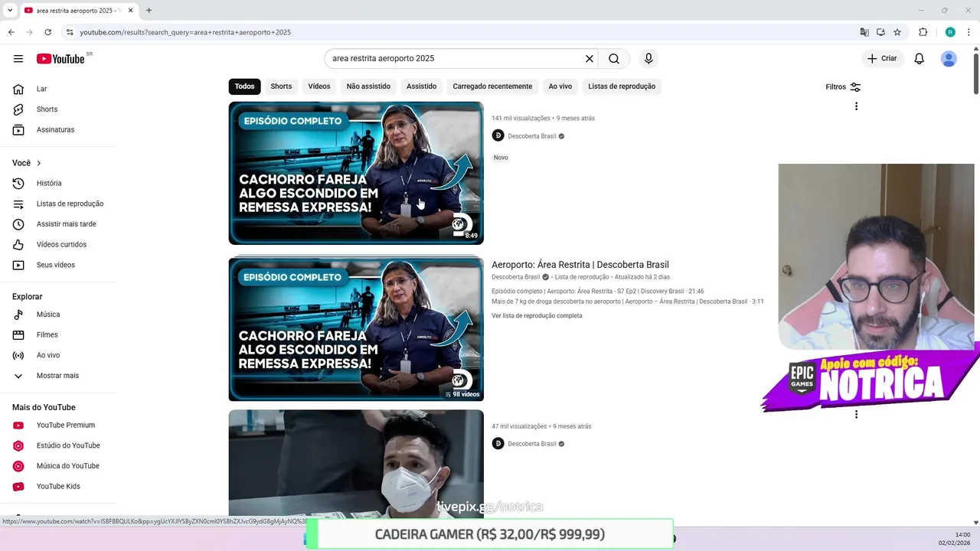Select the Todos filter chip
The height and width of the screenshot is (551, 980).
click(x=244, y=86)
